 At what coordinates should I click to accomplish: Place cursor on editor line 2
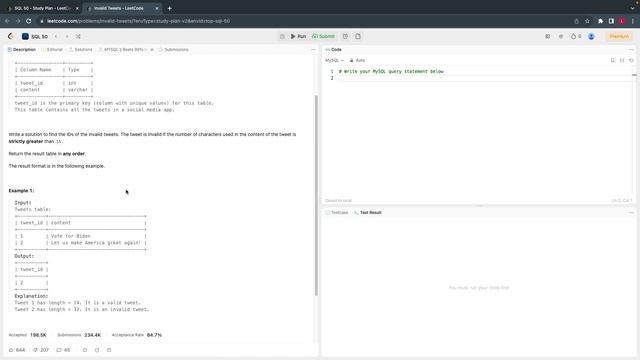(x=484, y=78)
